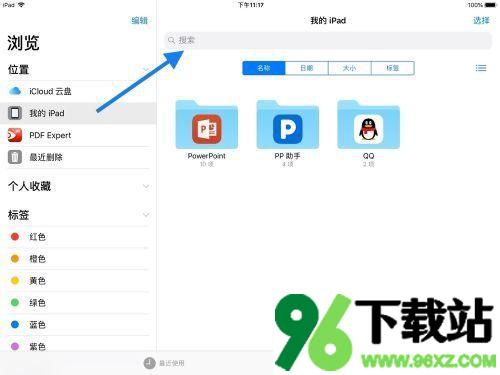Click the Wi-Fi status icon
Image resolution: width=500 pixels, height=375 pixels.
click(x=21, y=5)
